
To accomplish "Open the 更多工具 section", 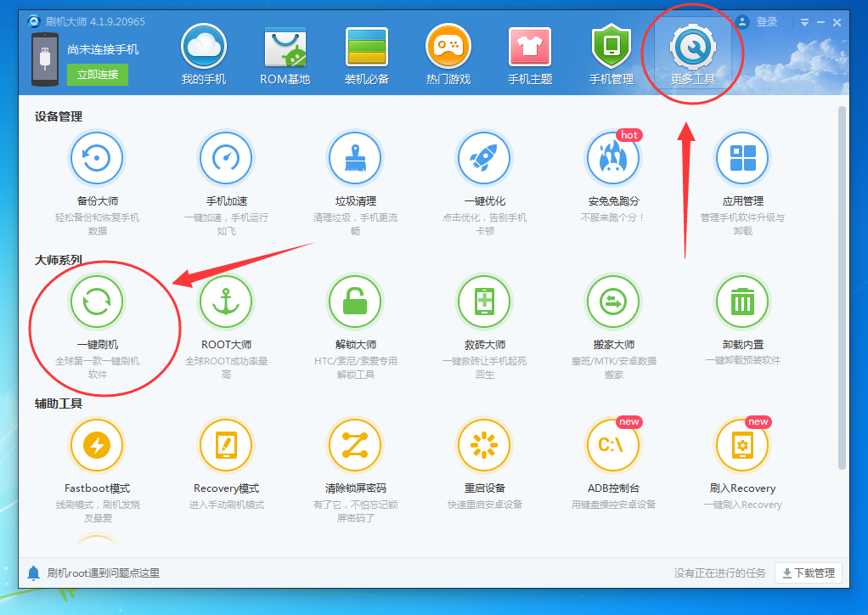I will 692,53.
